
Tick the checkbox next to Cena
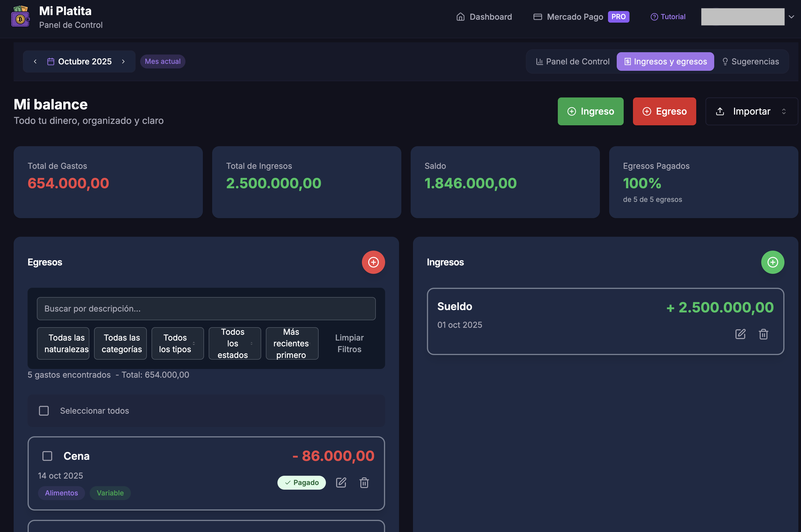[x=47, y=456]
